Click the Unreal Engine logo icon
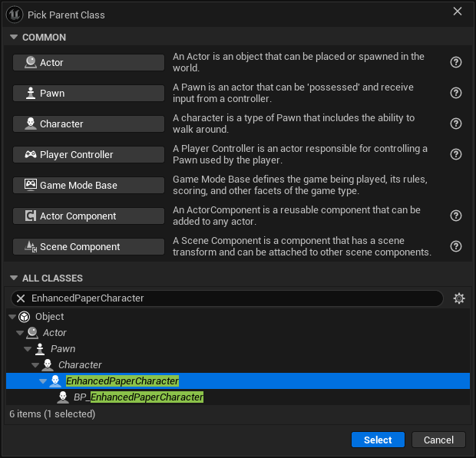 [x=15, y=15]
